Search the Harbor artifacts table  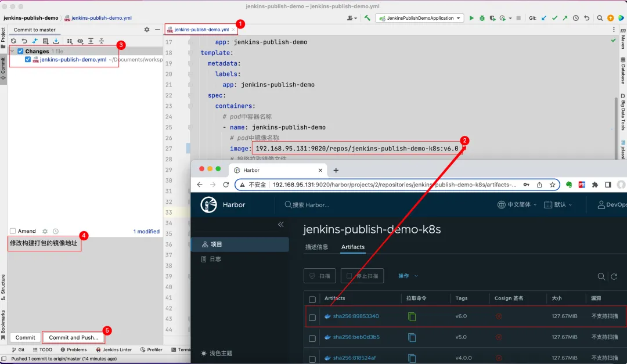[x=601, y=276]
